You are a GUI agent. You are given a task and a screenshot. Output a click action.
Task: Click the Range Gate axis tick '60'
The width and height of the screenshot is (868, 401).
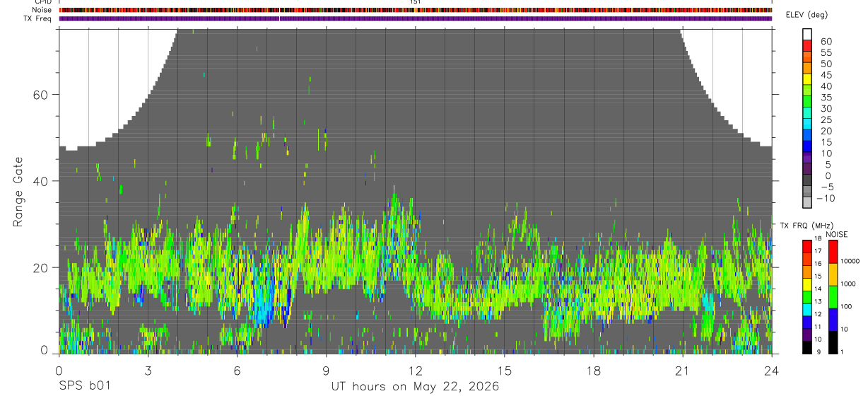point(40,94)
